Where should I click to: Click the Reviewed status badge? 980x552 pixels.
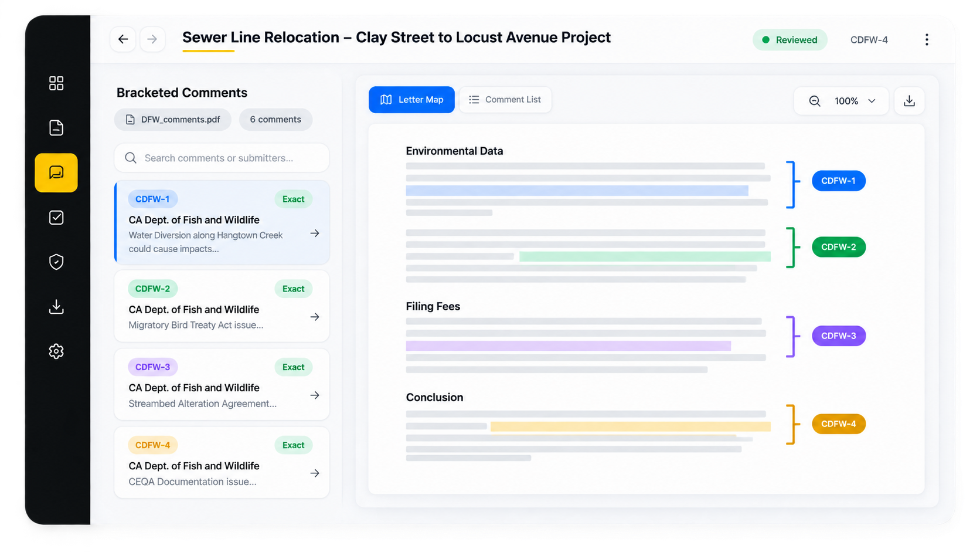click(790, 40)
